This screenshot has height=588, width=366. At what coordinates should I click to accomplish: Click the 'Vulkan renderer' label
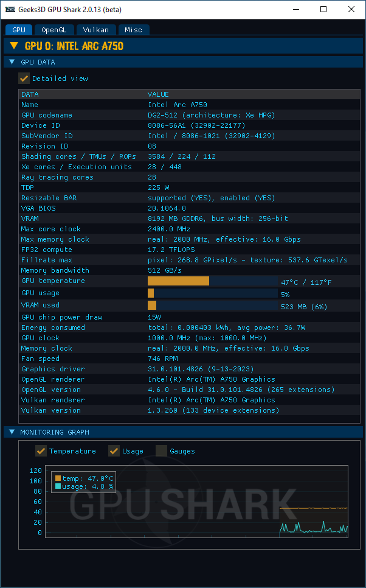click(x=53, y=400)
